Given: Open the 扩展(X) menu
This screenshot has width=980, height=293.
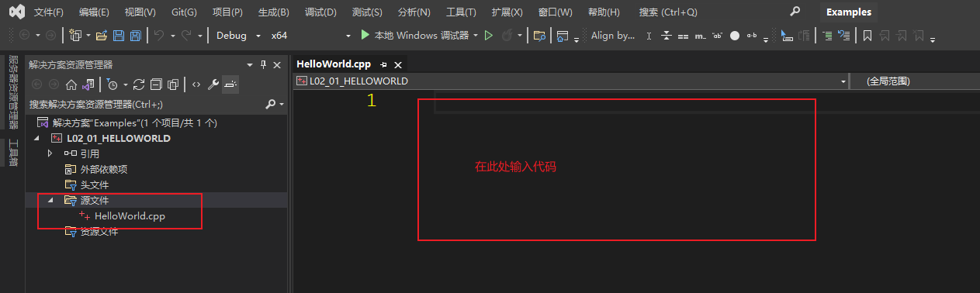Looking at the screenshot, I should (x=507, y=12).
